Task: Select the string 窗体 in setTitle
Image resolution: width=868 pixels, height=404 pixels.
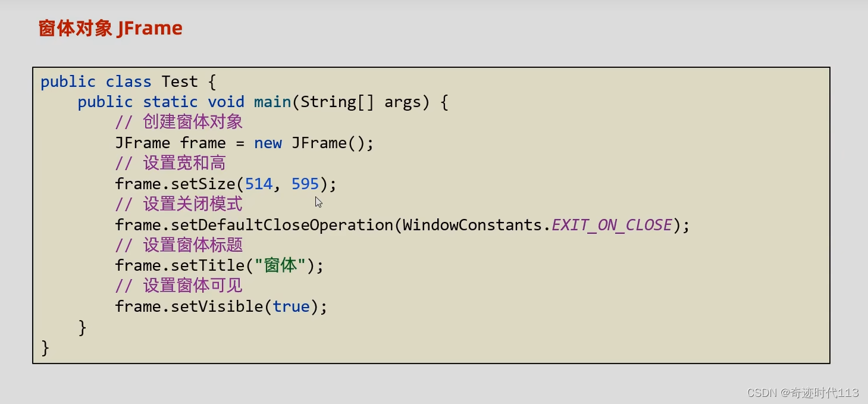Action: 280,265
